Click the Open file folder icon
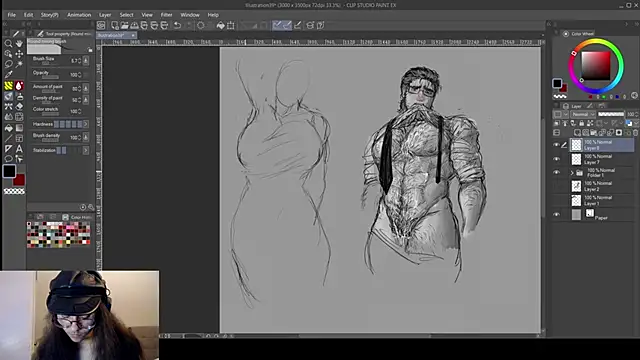Screen dimensions: 640x360 tap(124, 25)
